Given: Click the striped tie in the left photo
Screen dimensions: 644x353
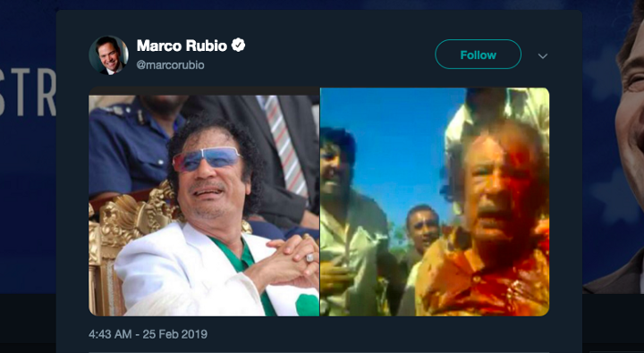Looking at the screenshot, I should [x=284, y=144].
